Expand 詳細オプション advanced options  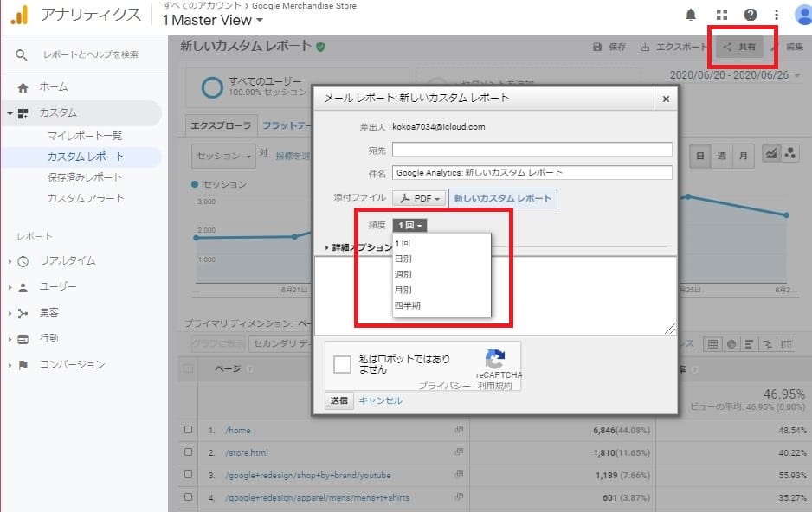(x=358, y=247)
